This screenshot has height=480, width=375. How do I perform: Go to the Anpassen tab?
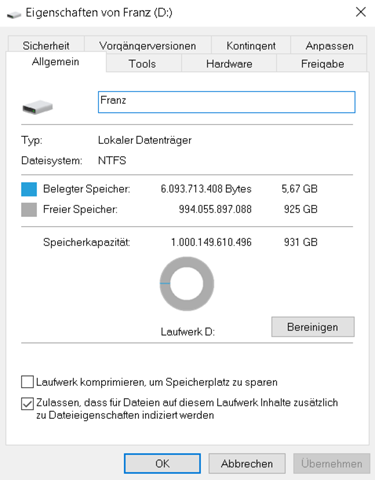[x=329, y=45]
